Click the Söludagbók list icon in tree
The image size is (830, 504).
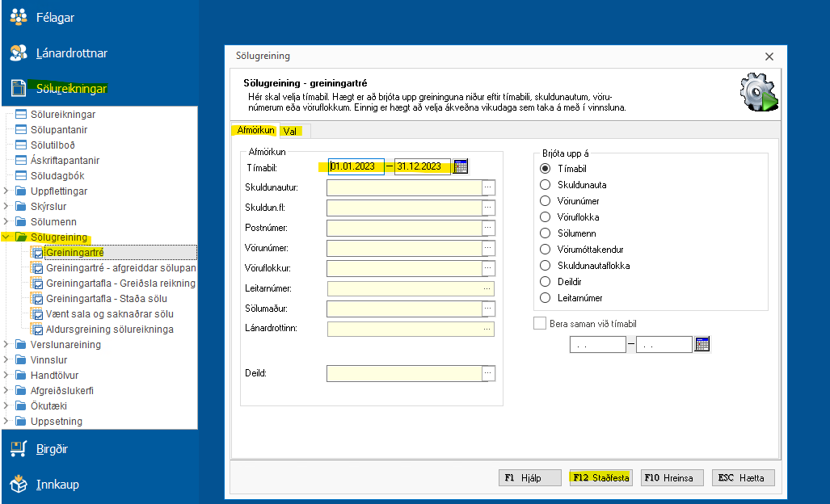click(x=21, y=176)
